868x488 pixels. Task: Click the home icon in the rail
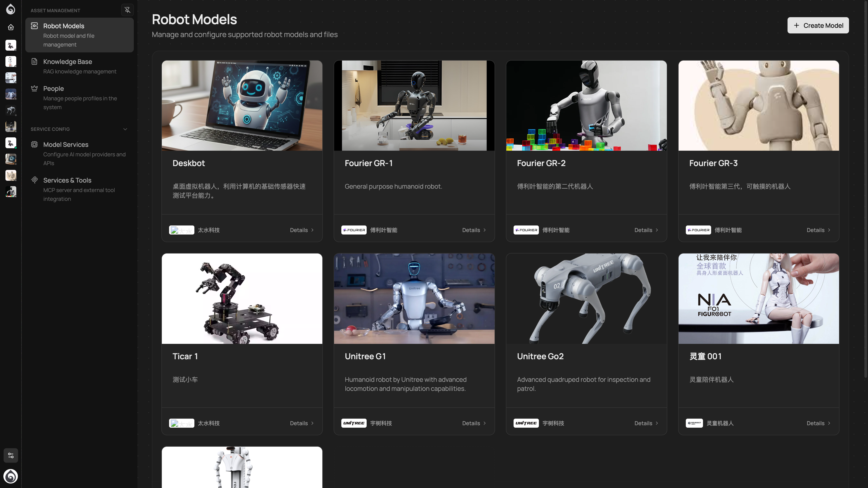11,27
